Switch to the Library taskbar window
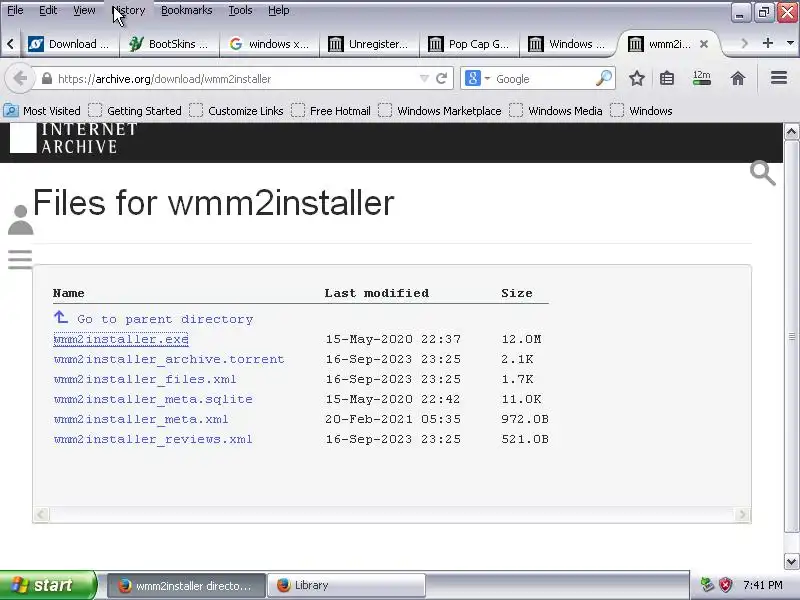 pyautogui.click(x=346, y=585)
